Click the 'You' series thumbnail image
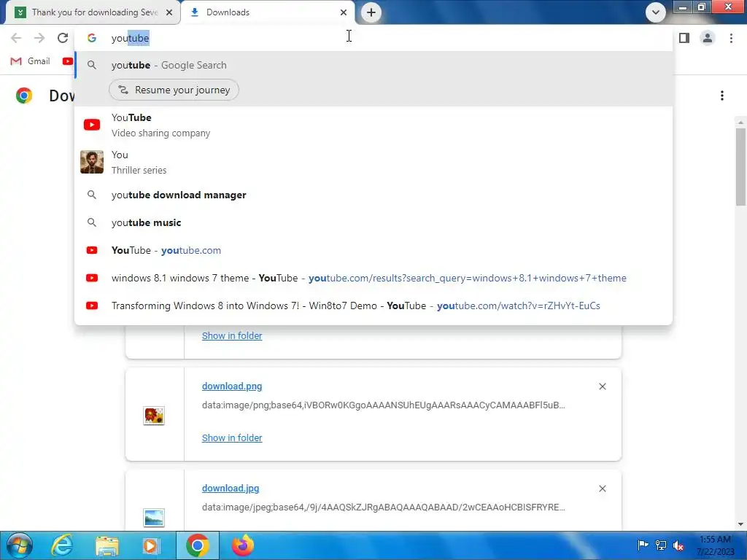The image size is (747, 560). [x=92, y=162]
